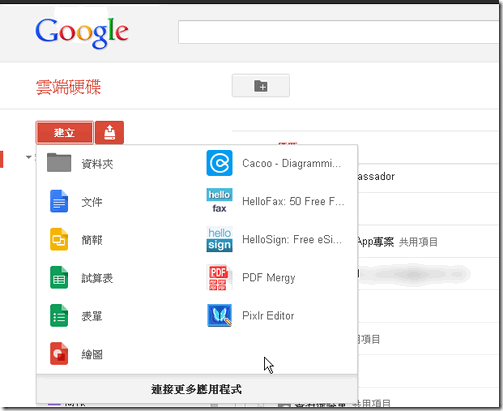Viewport: 503px width, 411px height.
Task: Select the hello sign app icon
Action: pyautogui.click(x=219, y=239)
